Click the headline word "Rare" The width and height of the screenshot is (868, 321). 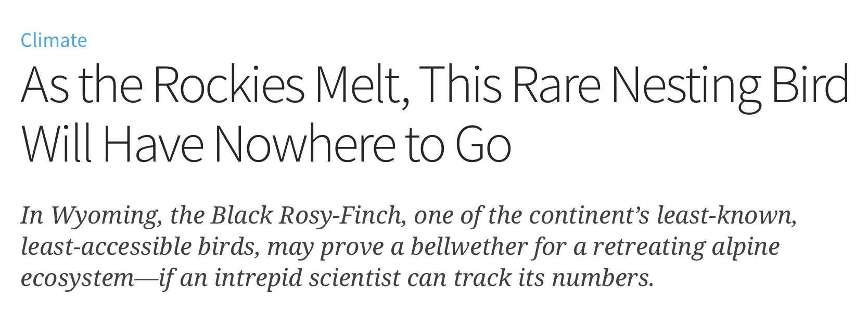pos(557,85)
